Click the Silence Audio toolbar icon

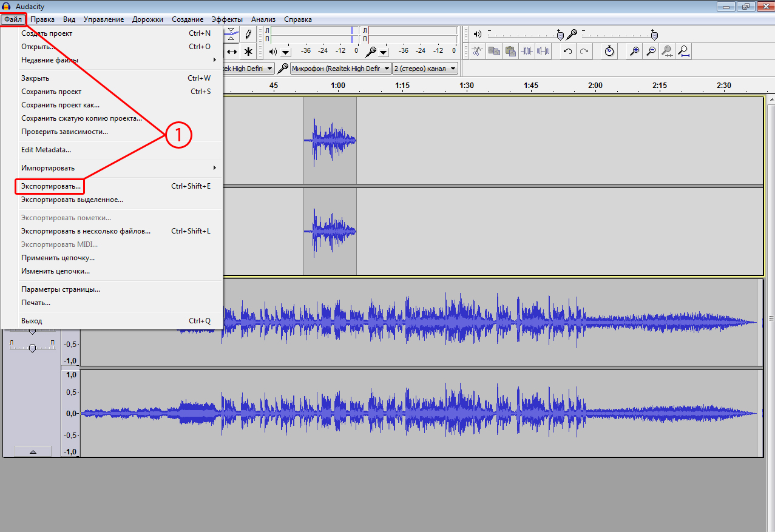click(x=543, y=52)
